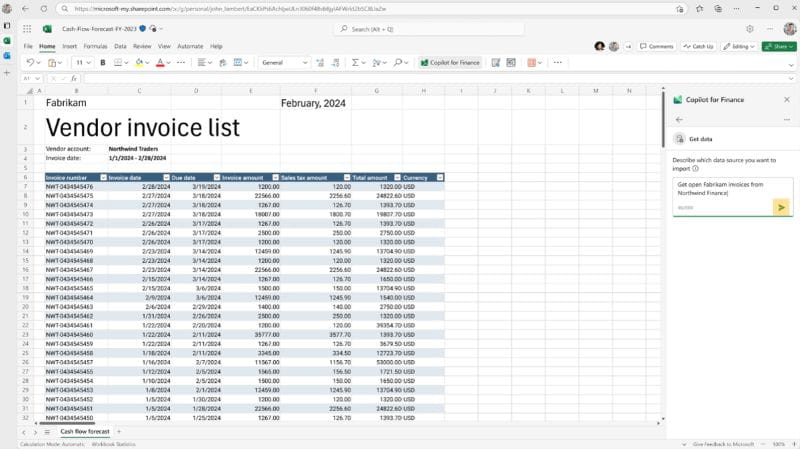Open the Due date column filter
This screenshot has width=800, height=449.
pos(217,178)
